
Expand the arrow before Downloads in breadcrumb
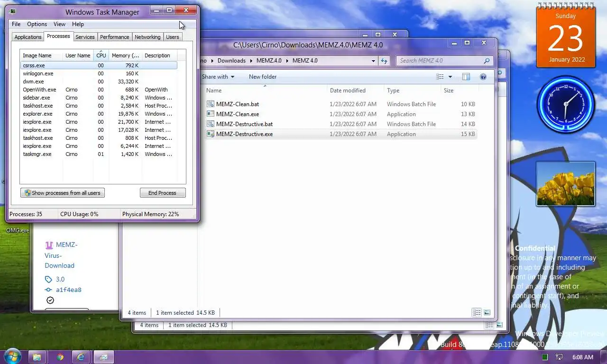pyautogui.click(x=212, y=61)
